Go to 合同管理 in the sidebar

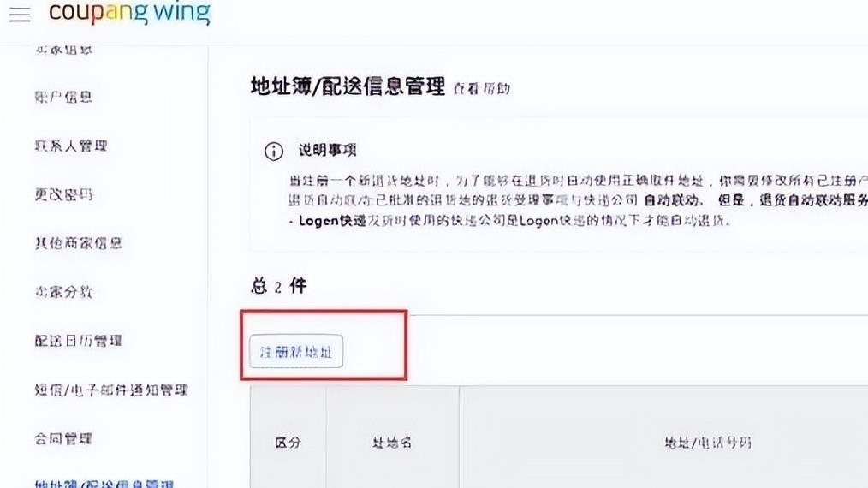coord(63,439)
